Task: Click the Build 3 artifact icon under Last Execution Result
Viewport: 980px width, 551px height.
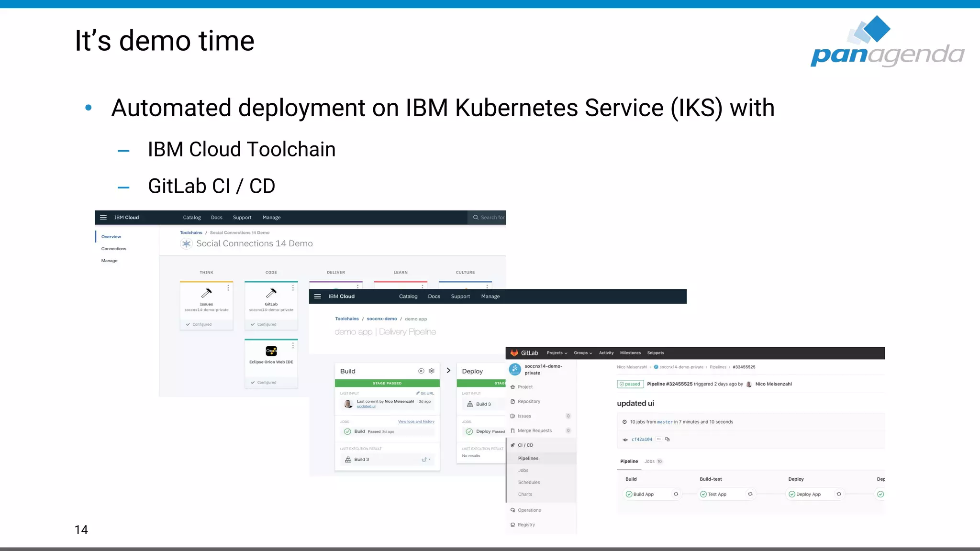Action: (348, 460)
